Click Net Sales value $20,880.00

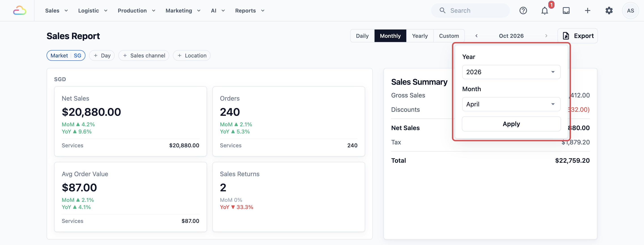tap(91, 112)
